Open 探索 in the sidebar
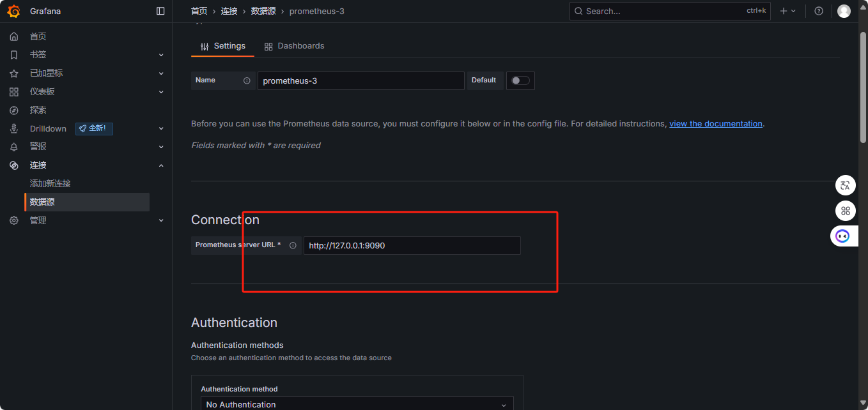The image size is (868, 410). point(38,110)
